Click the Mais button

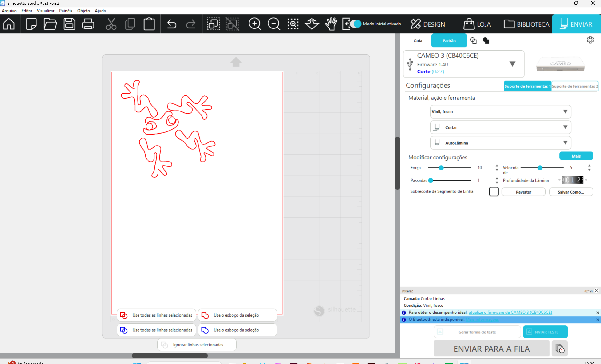point(576,156)
